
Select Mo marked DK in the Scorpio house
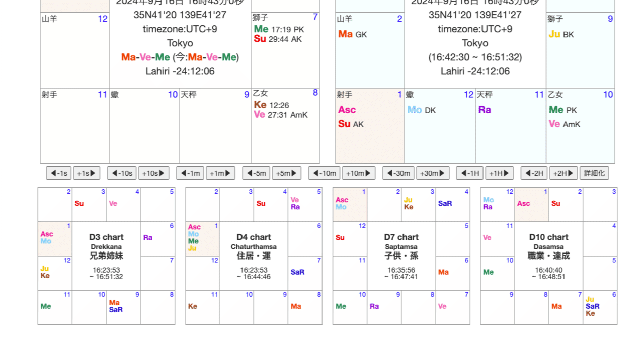[414, 109]
